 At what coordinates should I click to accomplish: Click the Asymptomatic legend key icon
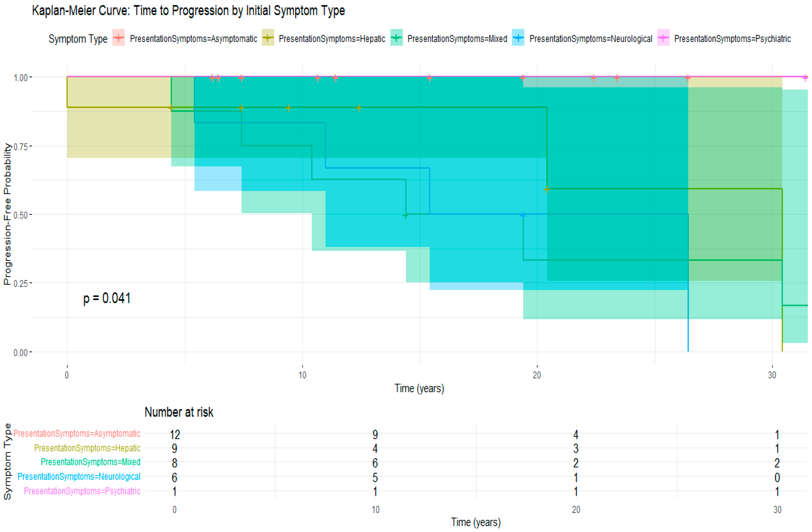click(118, 38)
